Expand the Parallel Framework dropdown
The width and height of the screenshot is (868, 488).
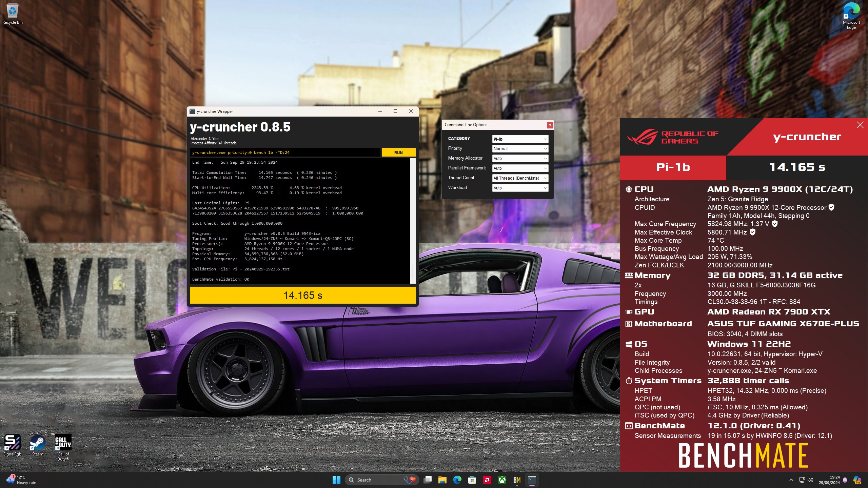click(x=520, y=168)
